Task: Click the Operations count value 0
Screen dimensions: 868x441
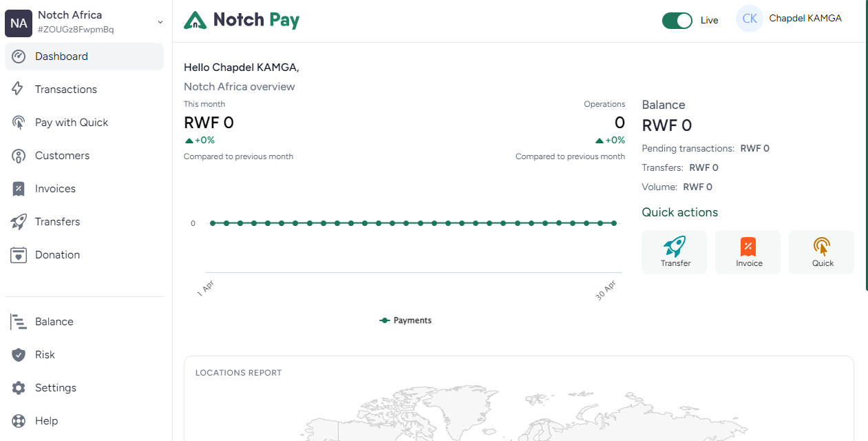Action: [620, 123]
